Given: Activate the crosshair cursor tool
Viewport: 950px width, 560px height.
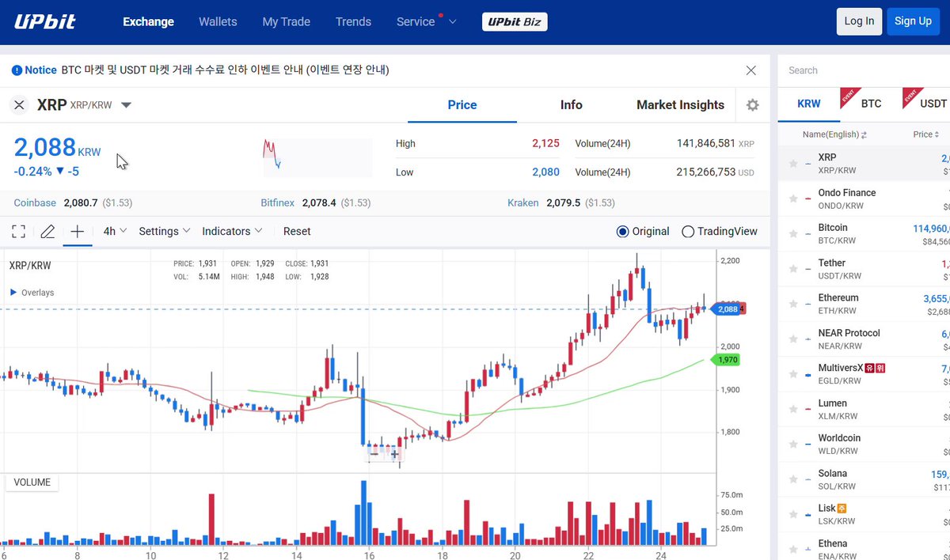Looking at the screenshot, I should (77, 231).
